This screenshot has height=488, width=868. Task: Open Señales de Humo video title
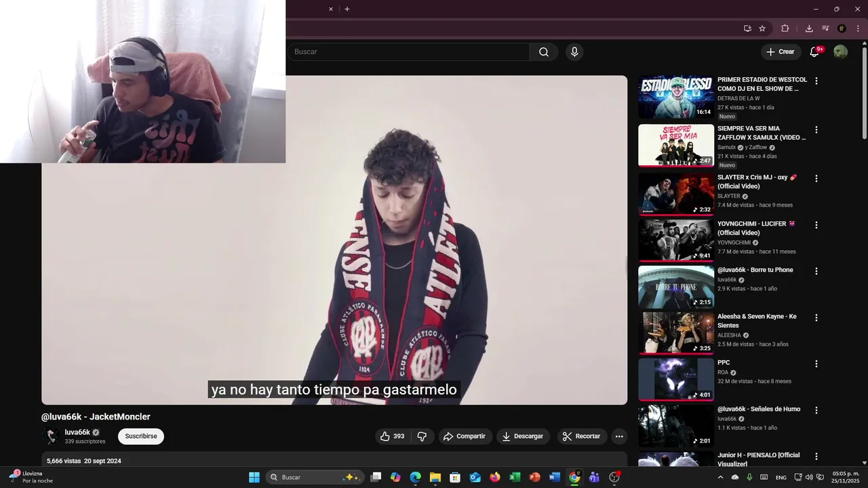[759, 409]
